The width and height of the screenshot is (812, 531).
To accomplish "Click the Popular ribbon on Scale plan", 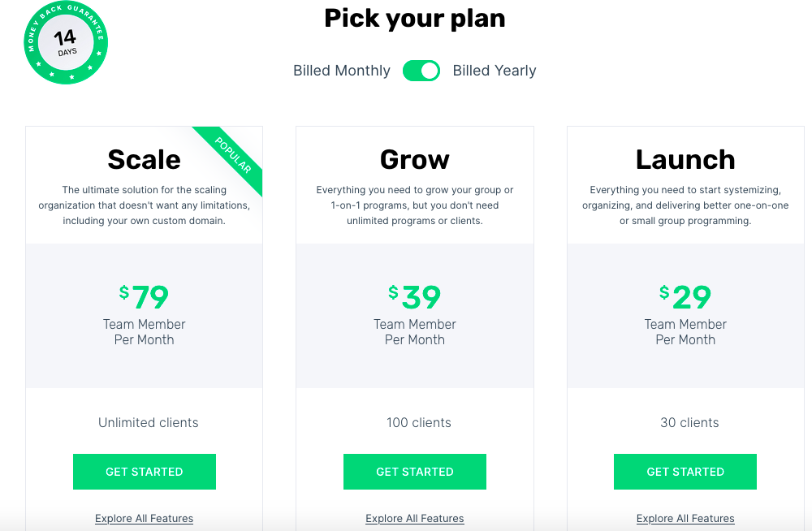I will pyautogui.click(x=233, y=156).
